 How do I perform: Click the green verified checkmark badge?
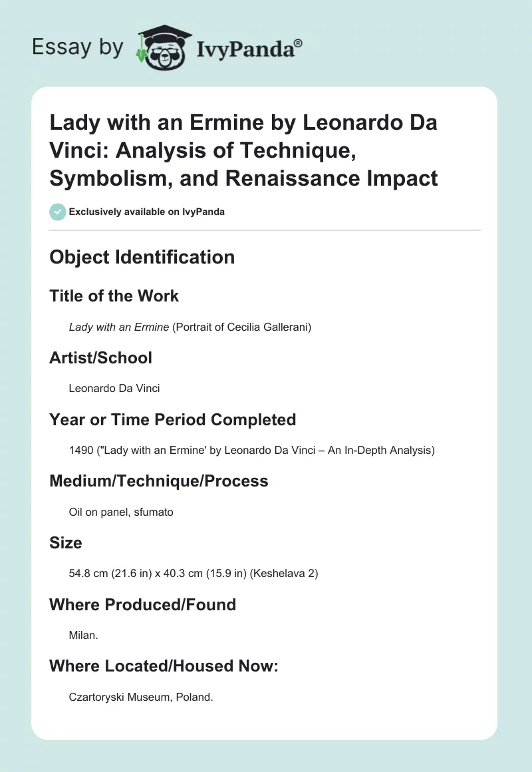(57, 212)
